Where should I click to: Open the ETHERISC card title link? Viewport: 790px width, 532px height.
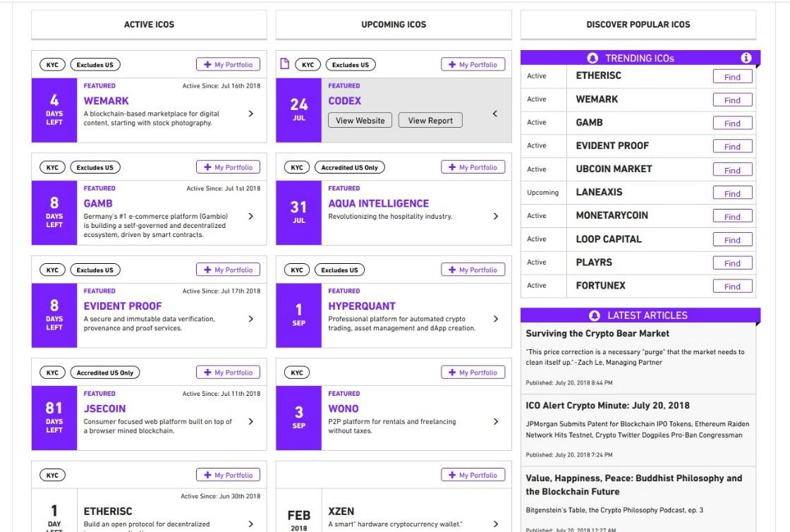click(108, 512)
